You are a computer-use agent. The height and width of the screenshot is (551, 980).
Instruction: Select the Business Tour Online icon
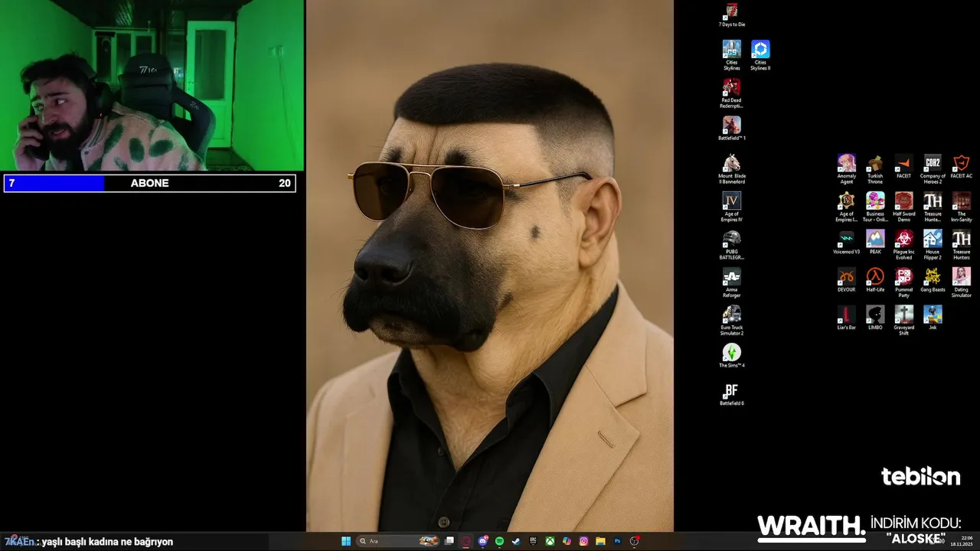[x=875, y=207]
